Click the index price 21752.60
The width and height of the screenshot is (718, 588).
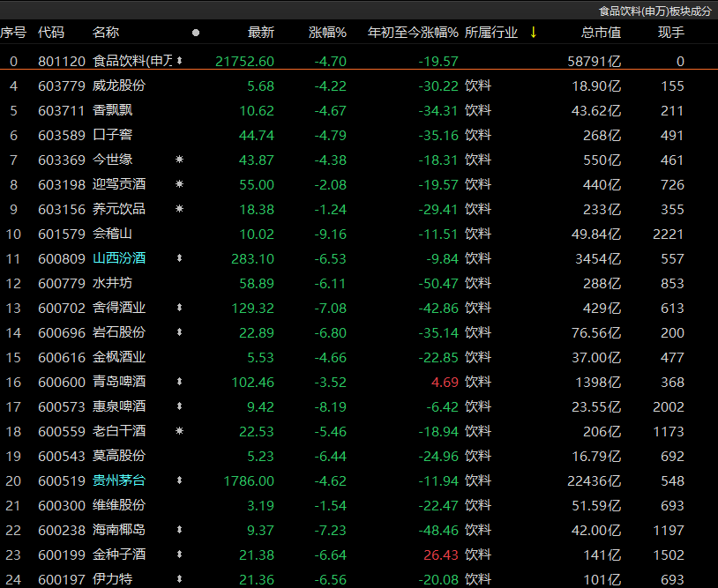pyautogui.click(x=245, y=62)
